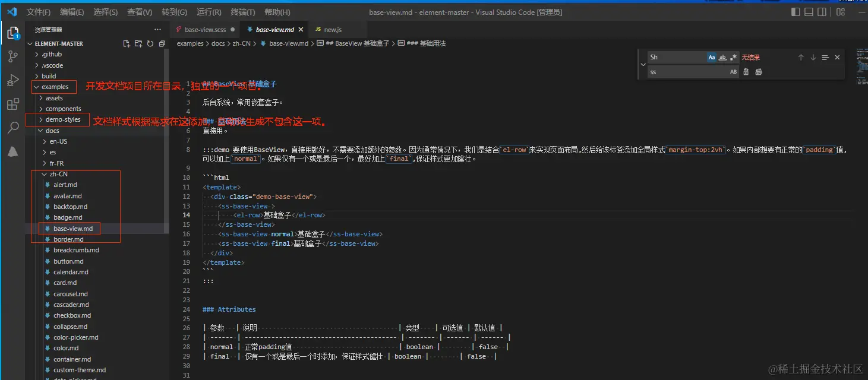Click the explorer vertical scrollbar
Screen dimensions: 868x380
[167, 141]
